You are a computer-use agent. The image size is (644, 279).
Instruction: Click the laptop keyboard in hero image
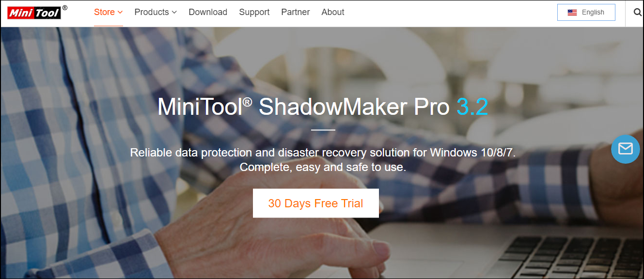pyautogui.click(x=572, y=256)
